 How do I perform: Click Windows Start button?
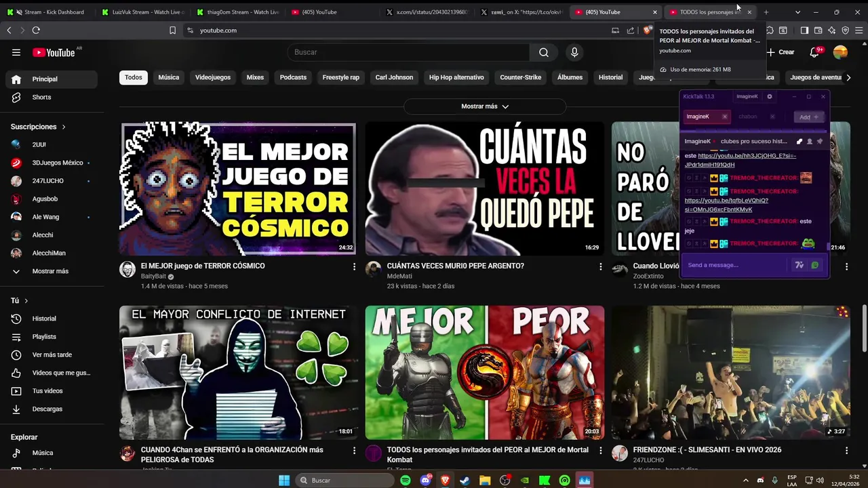pos(284,481)
